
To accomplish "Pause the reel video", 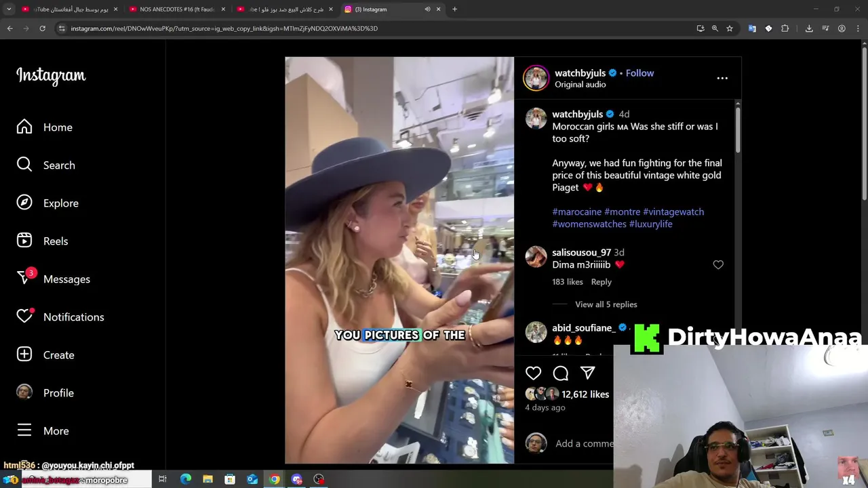I will [399, 260].
